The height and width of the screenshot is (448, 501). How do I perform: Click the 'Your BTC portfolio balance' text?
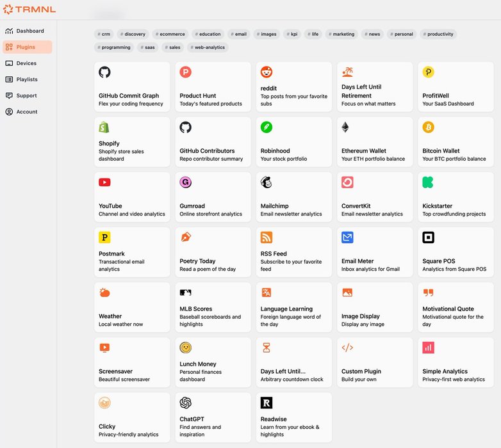click(454, 159)
